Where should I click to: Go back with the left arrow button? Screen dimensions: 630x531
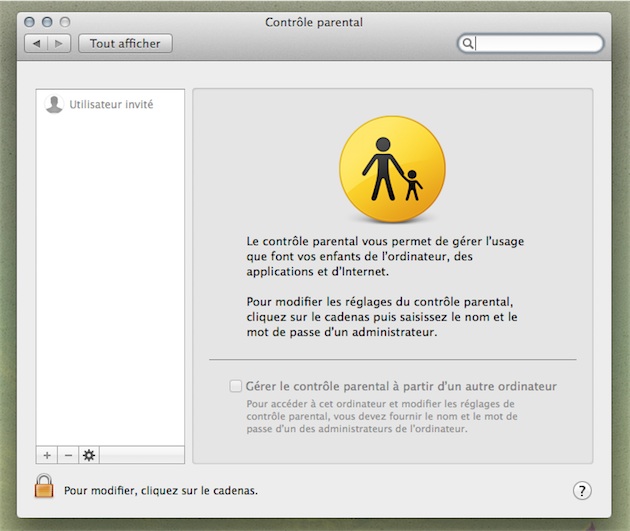point(36,43)
